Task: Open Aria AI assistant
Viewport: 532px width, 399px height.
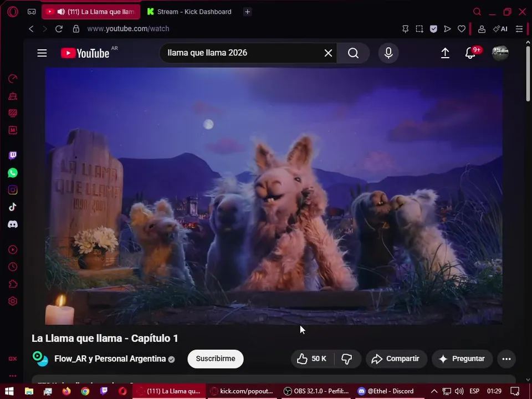Action: pyautogui.click(x=500, y=29)
